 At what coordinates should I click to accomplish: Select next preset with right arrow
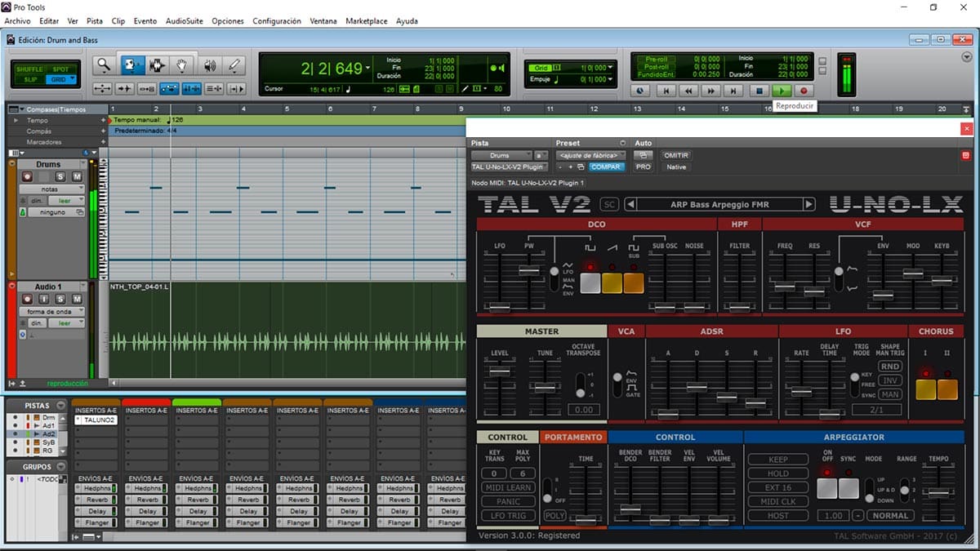coord(808,204)
